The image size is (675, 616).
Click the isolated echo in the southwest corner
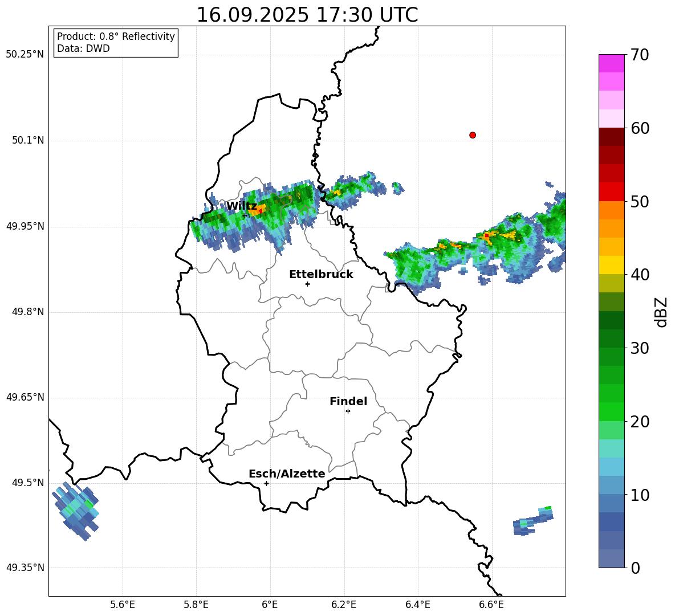(x=76, y=511)
